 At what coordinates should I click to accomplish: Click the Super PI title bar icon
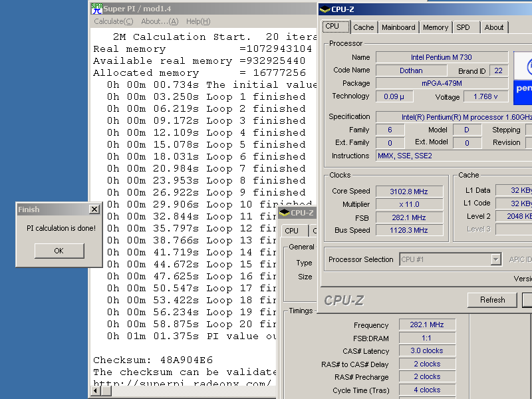(x=96, y=9)
